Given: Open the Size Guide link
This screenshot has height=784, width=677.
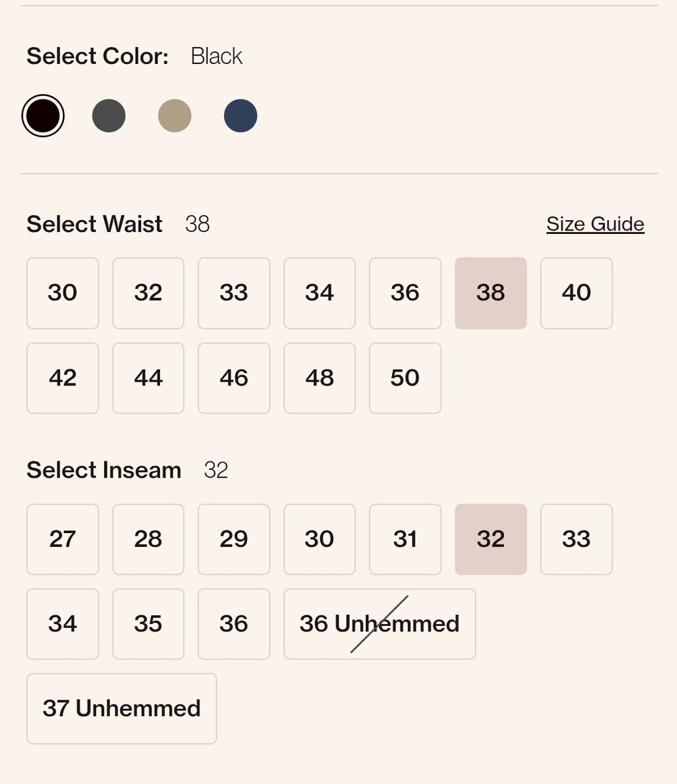Looking at the screenshot, I should pyautogui.click(x=595, y=224).
